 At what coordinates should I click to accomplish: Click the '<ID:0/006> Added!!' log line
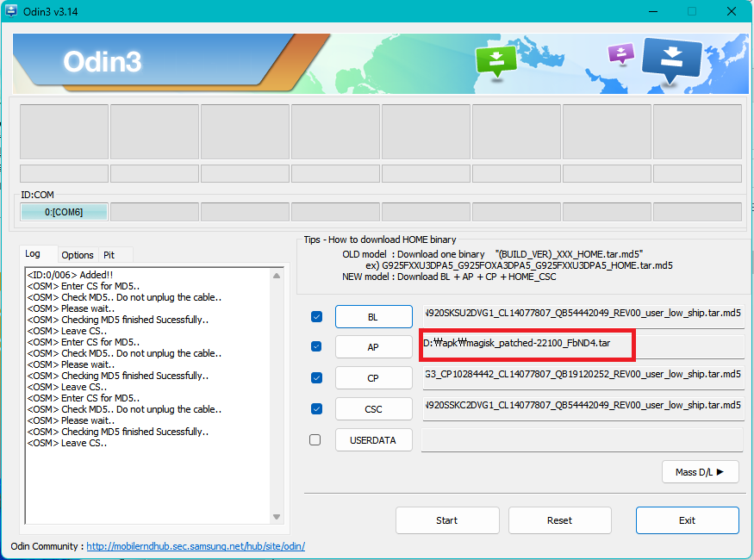pos(70,275)
